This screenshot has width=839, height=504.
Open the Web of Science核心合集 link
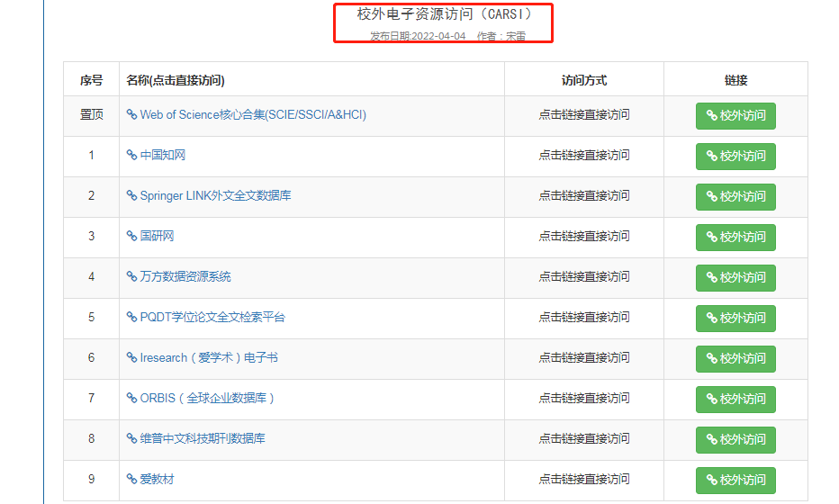coord(253,114)
